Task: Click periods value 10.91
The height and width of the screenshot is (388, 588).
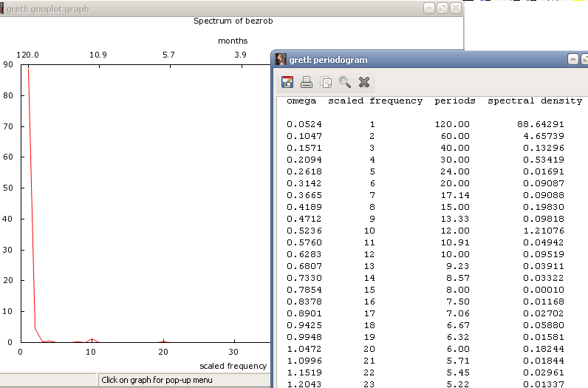Action: (x=455, y=242)
